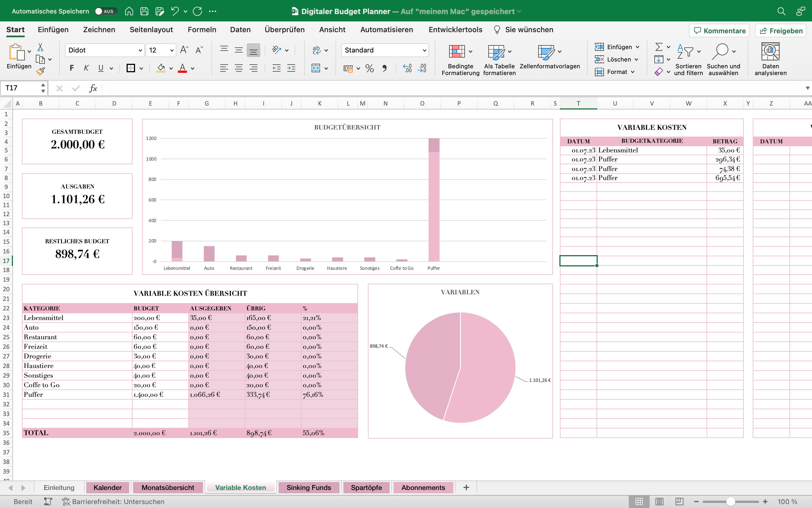
Task: Open the font size 12 dropdown
Action: pos(172,51)
